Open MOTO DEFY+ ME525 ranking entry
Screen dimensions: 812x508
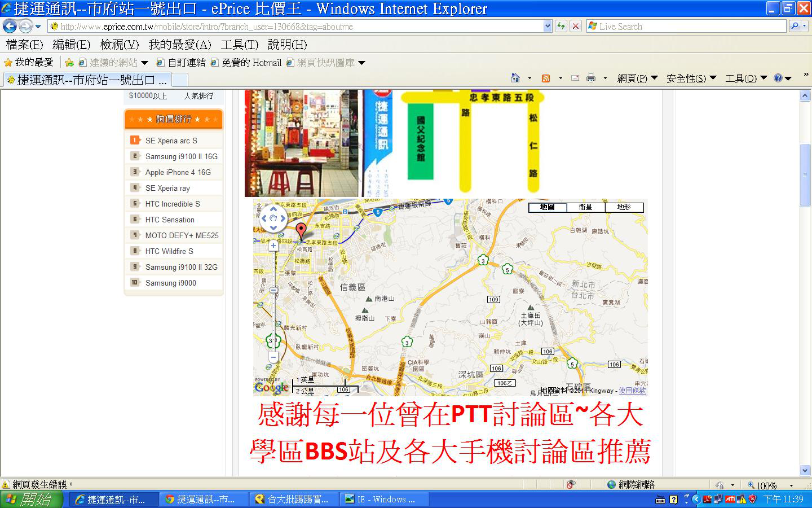tap(182, 235)
